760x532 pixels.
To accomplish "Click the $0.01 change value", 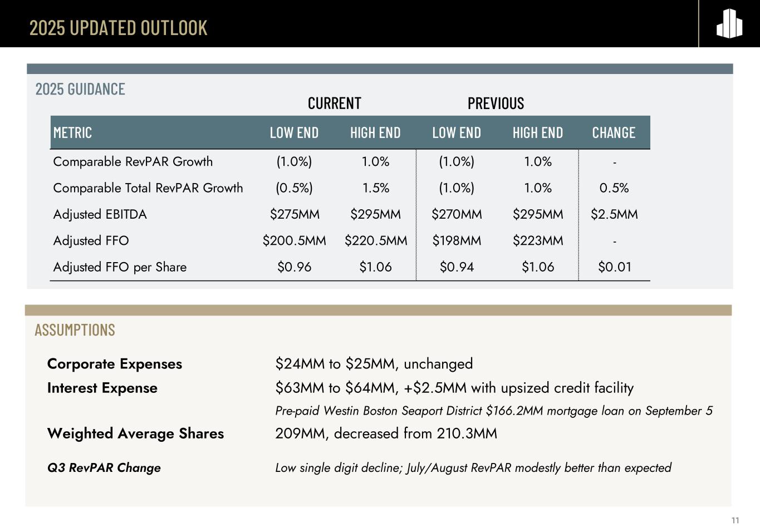I will point(614,267).
